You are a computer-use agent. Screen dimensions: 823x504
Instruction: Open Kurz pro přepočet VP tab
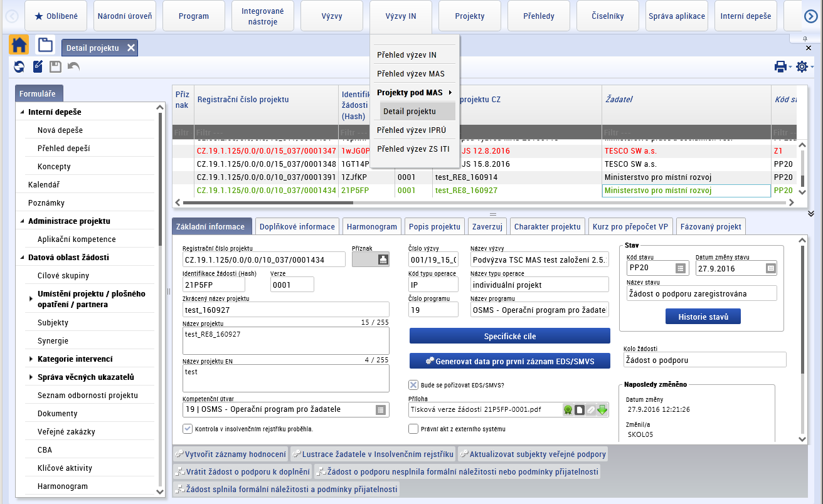click(630, 226)
